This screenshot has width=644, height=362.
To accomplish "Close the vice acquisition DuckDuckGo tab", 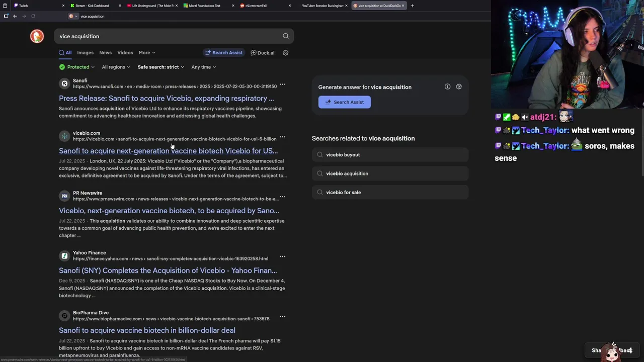I will coord(403,6).
